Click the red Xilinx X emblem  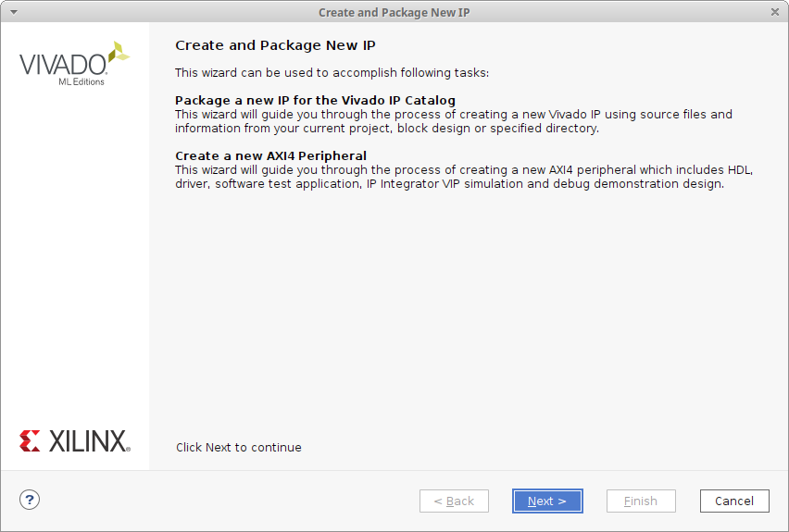click(x=30, y=440)
